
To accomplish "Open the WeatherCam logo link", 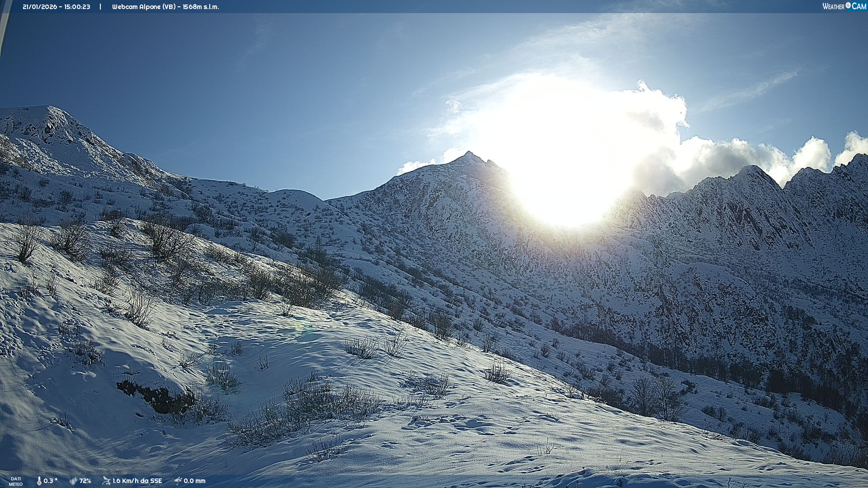I will [844, 6].
